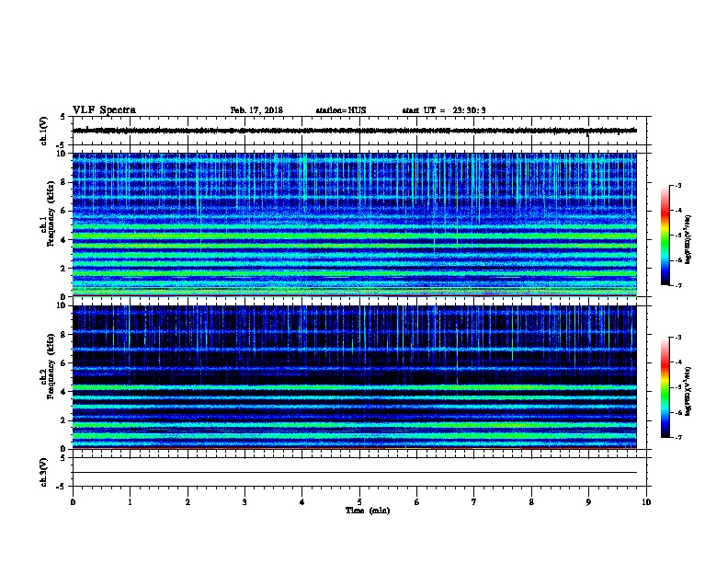
Task: Click inside the ch.1 spectrogram panel
Action: point(355,224)
